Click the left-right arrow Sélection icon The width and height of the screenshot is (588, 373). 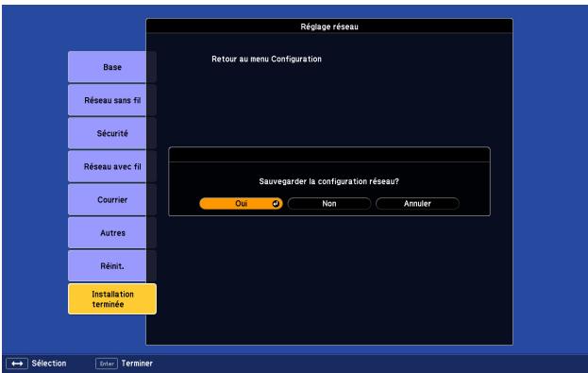point(17,364)
